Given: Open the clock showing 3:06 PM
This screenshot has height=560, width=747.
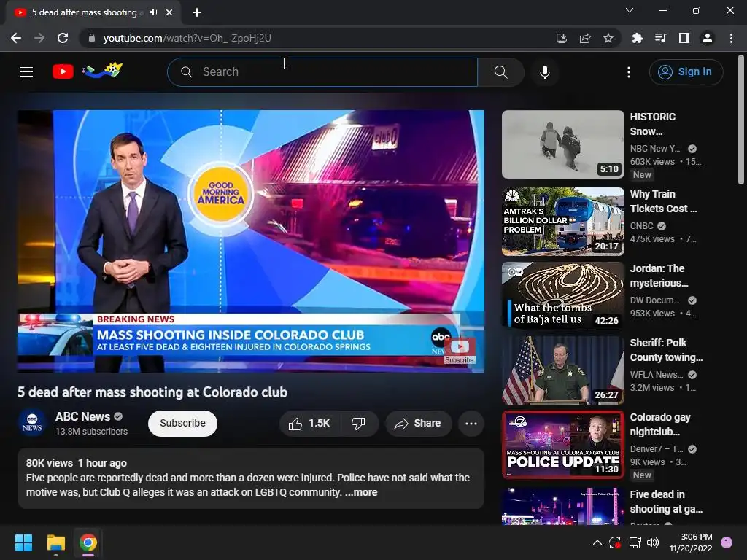Looking at the screenshot, I should click(691, 542).
